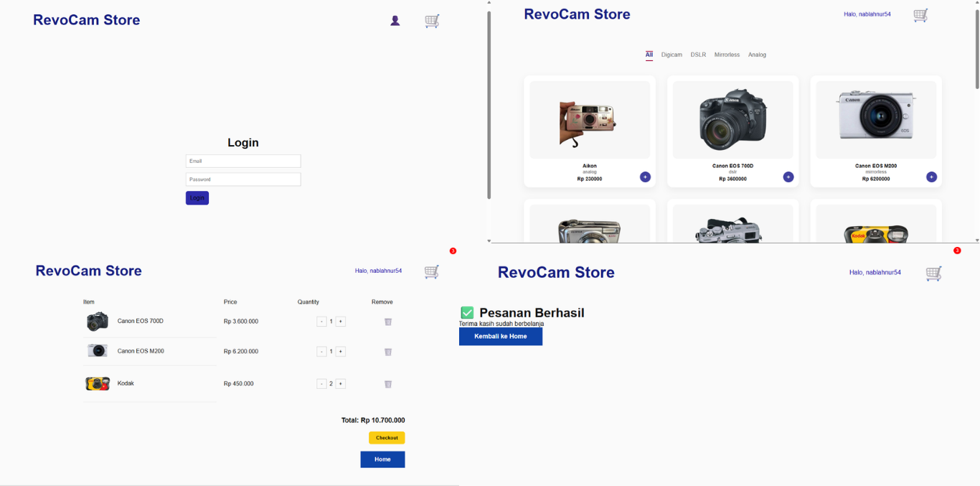Add Canon EOS 700D to cart via plus icon
The width and height of the screenshot is (980, 486).
tap(788, 177)
